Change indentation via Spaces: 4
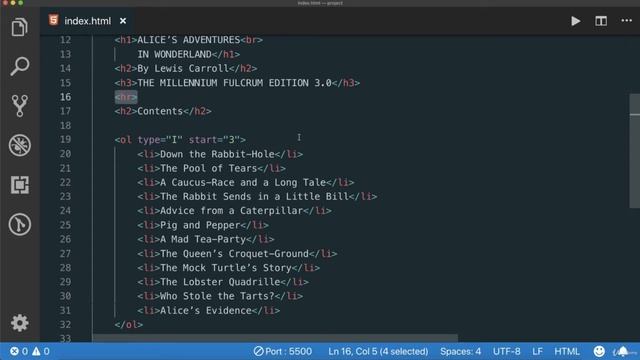 460,351
